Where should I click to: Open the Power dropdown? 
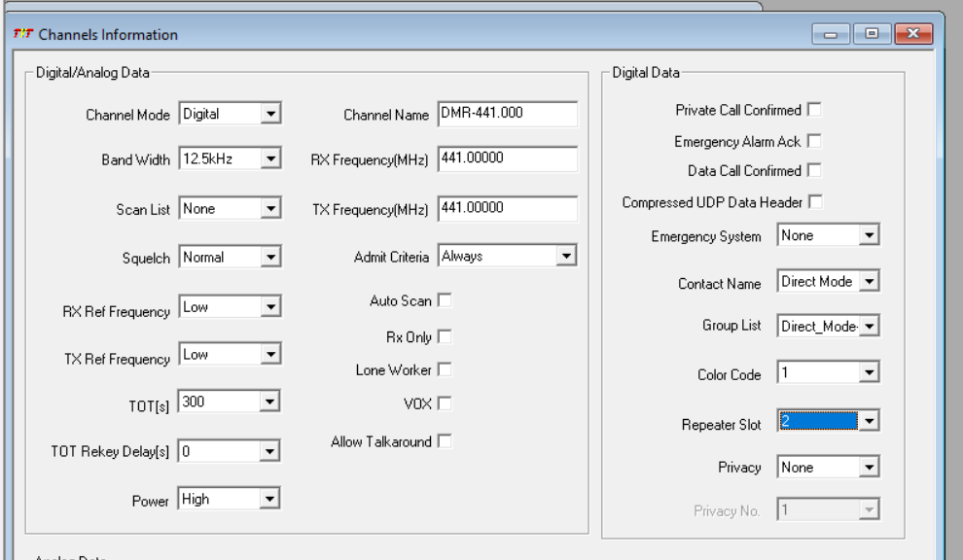click(x=269, y=499)
